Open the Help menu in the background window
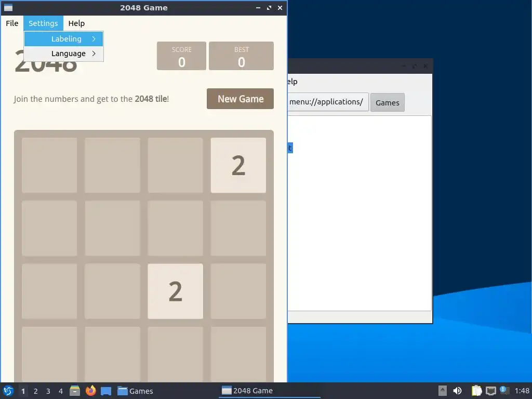 pos(292,82)
